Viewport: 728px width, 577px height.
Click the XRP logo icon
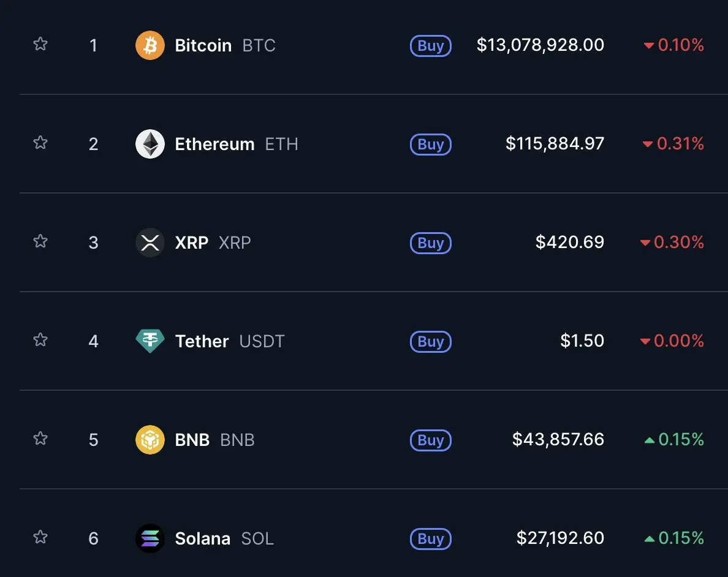[x=150, y=243]
